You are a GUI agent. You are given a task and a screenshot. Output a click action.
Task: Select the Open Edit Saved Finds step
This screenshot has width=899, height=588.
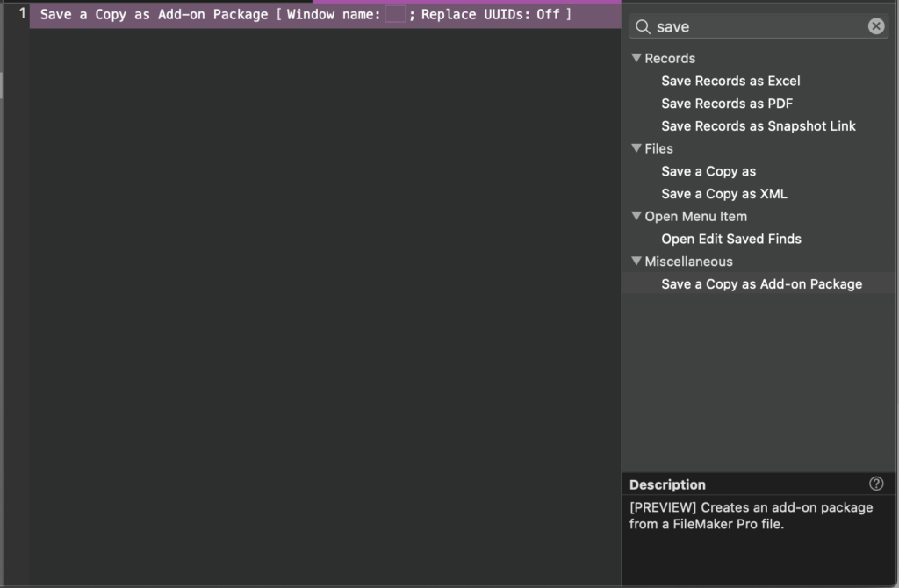(730, 239)
